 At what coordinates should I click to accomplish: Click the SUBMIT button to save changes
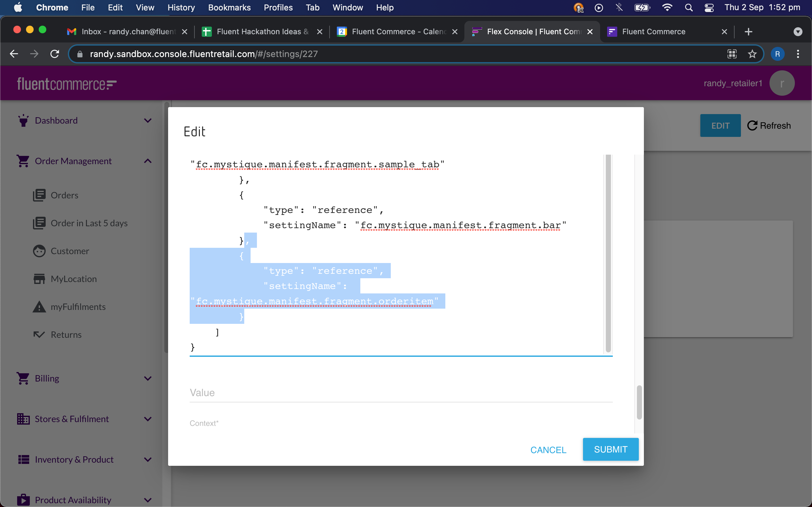(x=610, y=449)
